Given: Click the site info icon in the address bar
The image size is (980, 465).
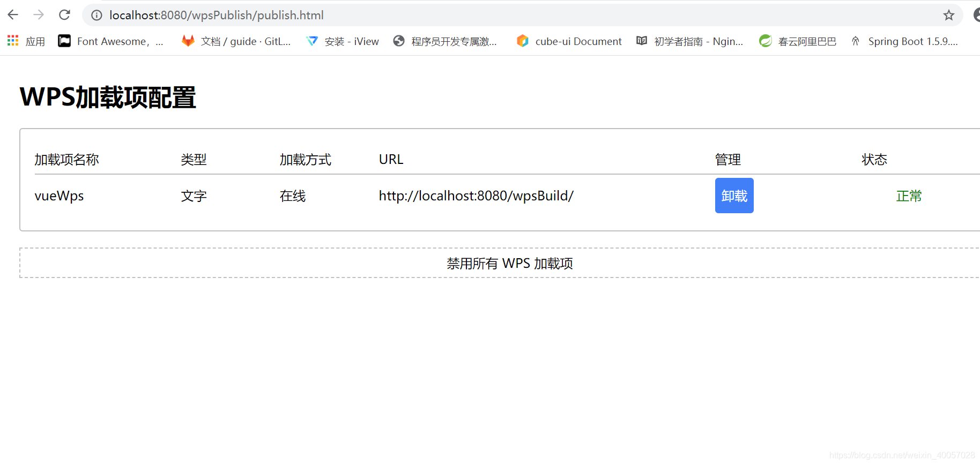Looking at the screenshot, I should click(96, 15).
